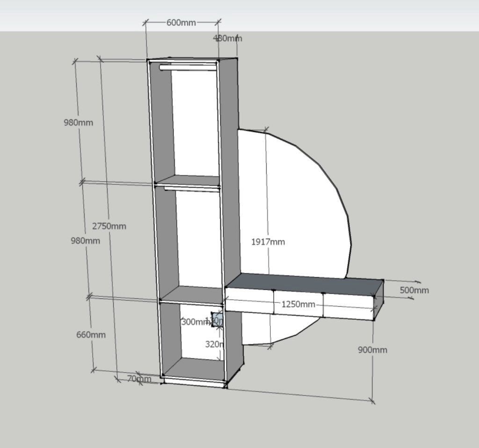Select the desk's dark end panel
This screenshot has height=448, width=479.
pos(379,300)
